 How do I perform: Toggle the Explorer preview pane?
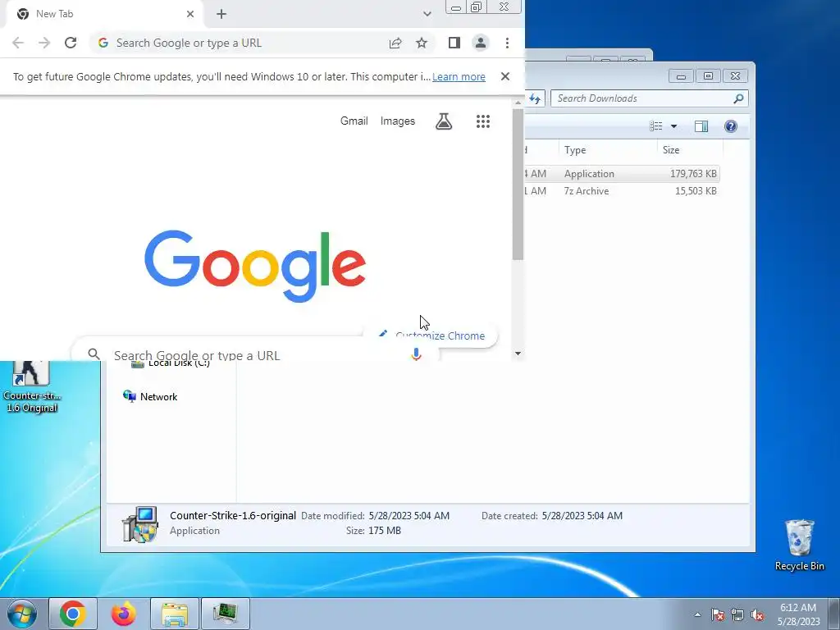701,126
